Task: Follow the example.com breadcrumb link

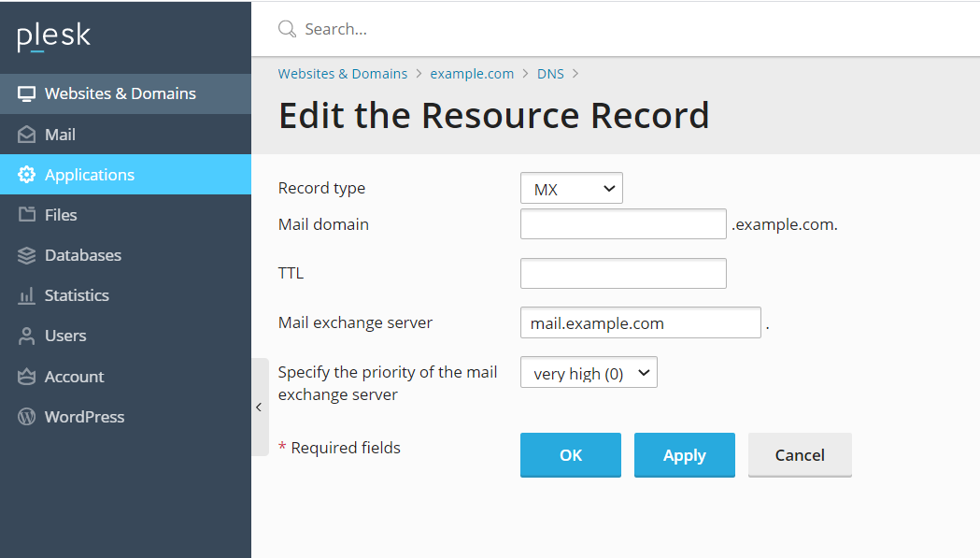Action: click(x=472, y=73)
